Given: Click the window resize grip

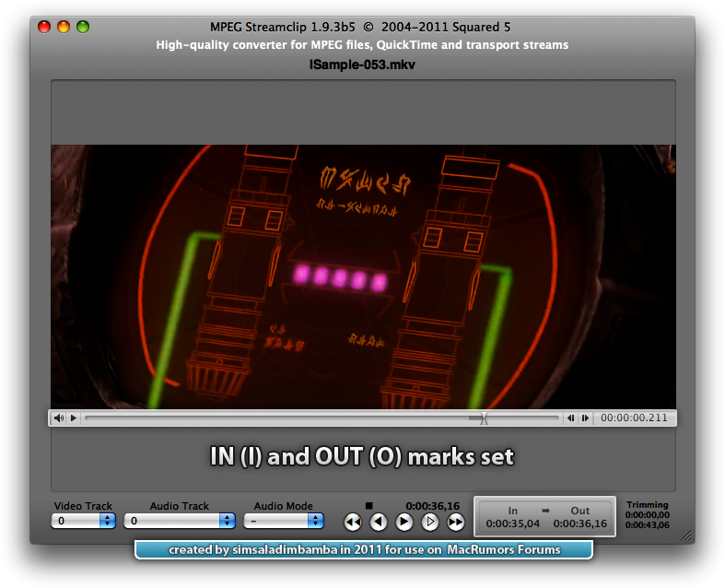Looking at the screenshot, I should 687,535.
